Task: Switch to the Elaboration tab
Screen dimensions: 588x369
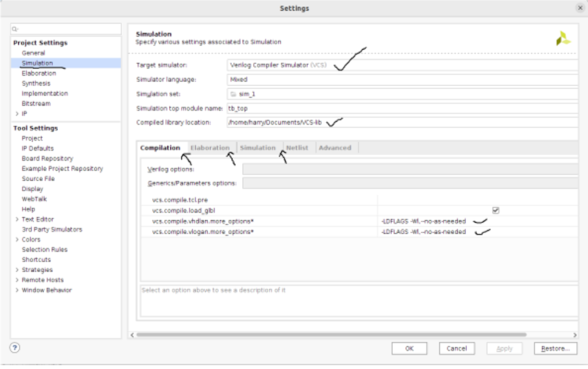Action: (x=210, y=148)
